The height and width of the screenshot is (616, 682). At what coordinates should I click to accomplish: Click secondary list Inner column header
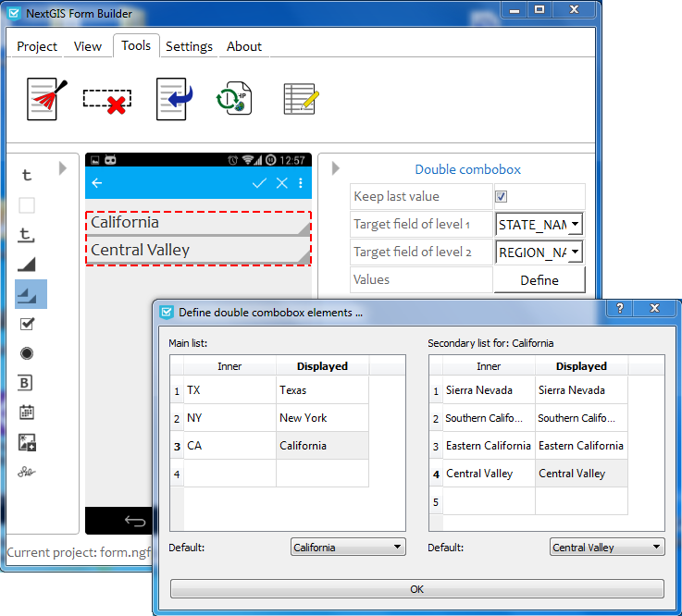pyautogui.click(x=489, y=366)
